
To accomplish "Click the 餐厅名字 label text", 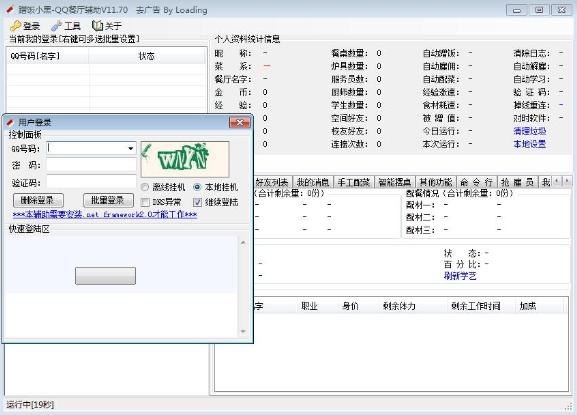I will (x=233, y=79).
